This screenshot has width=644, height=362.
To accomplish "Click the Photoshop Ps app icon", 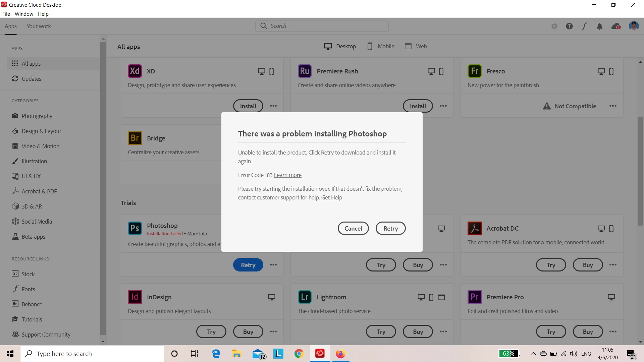I will [135, 228].
